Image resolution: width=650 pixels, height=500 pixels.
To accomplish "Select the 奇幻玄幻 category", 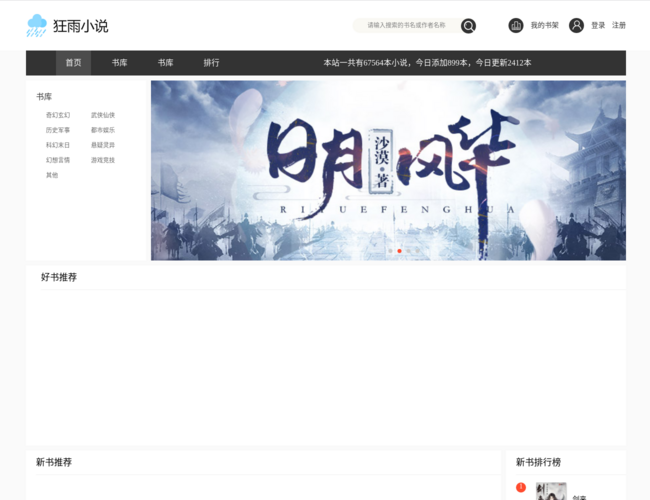I will tap(58, 115).
